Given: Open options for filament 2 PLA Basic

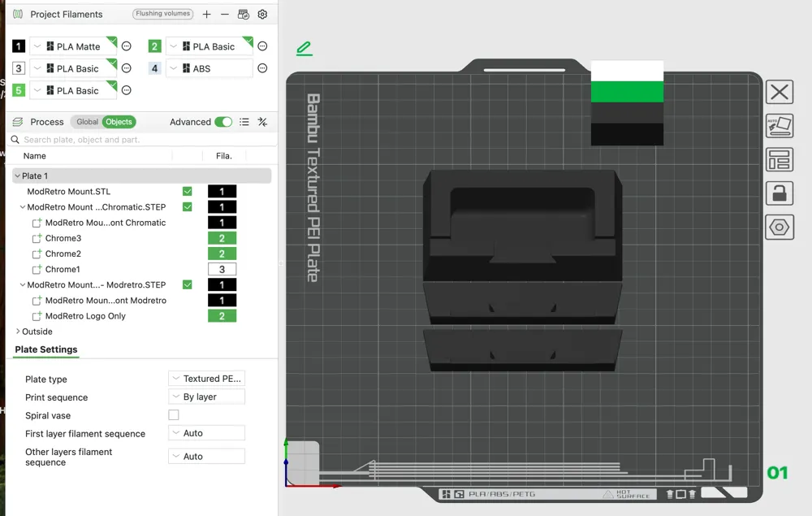Looking at the screenshot, I should [x=262, y=46].
